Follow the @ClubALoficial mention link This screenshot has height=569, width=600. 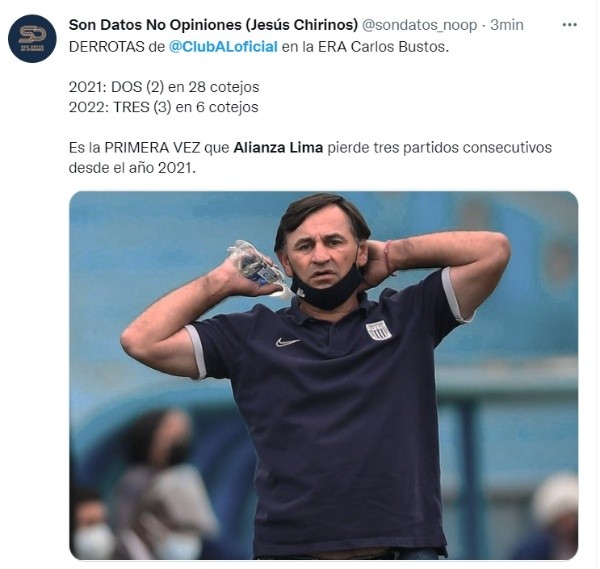tap(223, 47)
